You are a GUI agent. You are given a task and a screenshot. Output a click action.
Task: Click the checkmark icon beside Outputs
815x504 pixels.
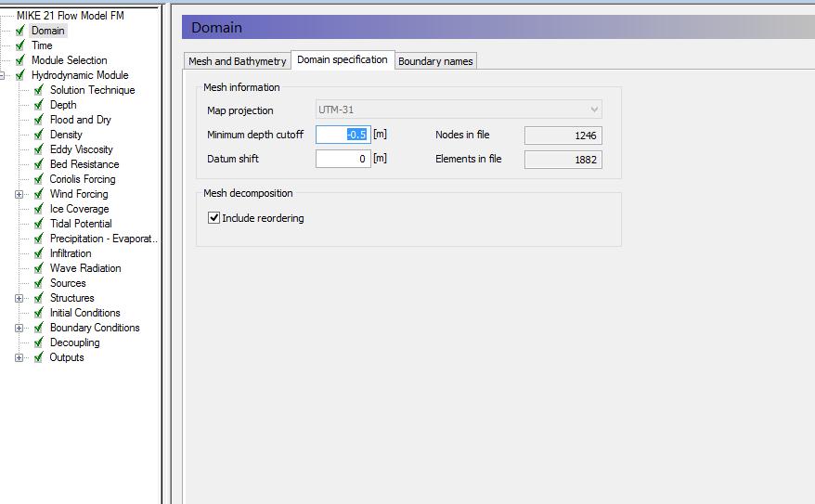(39, 357)
